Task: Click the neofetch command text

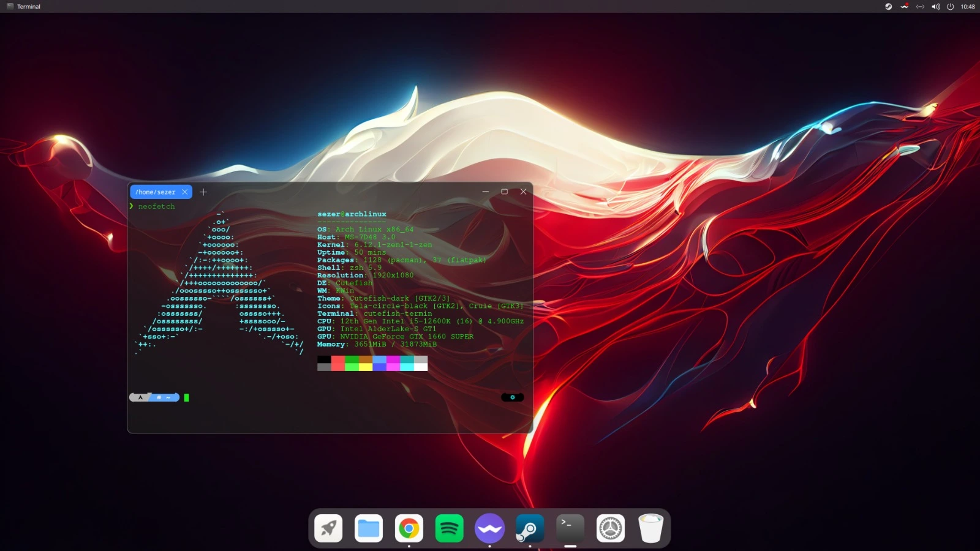Action: point(156,207)
